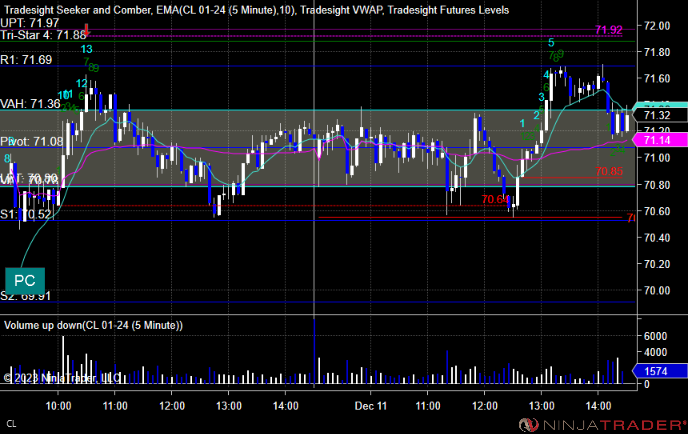Select the UPT: 71.97 label

[x=30, y=23]
